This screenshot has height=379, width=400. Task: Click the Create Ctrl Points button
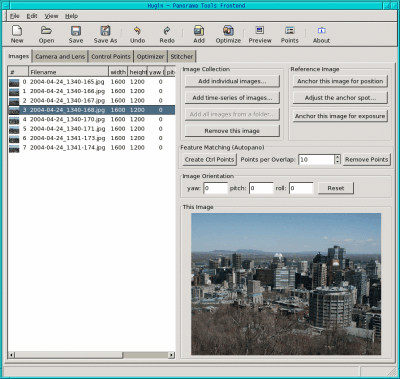[209, 159]
